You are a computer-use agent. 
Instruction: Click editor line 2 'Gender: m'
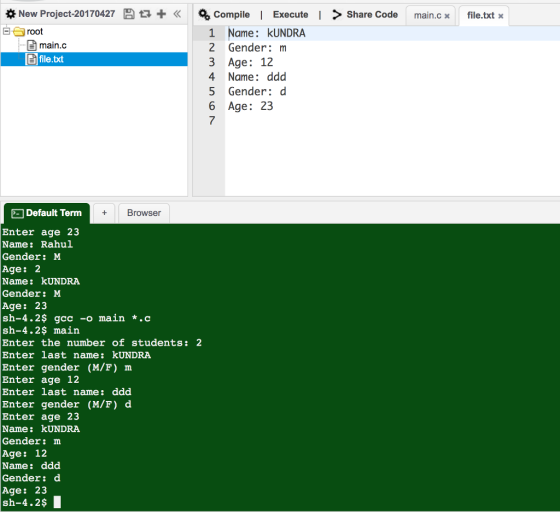[257, 48]
